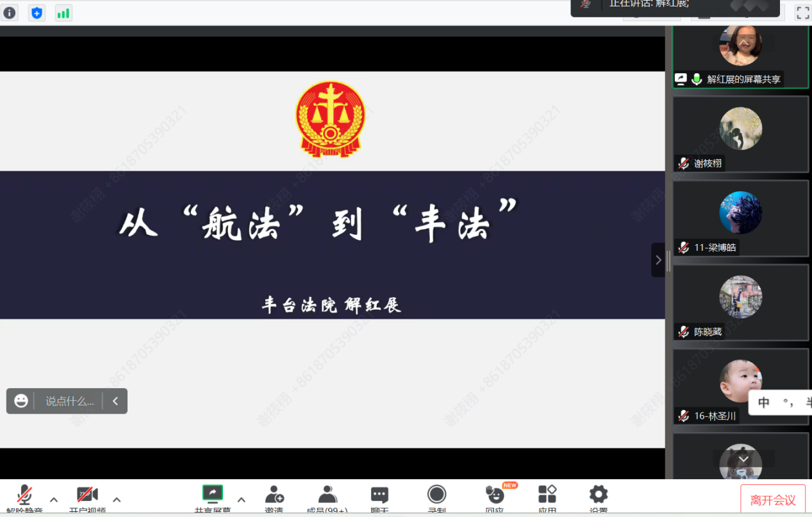Click the mute indicator on 谢筱栩's tile
Viewport: 812px width, 517px height.
pyautogui.click(x=683, y=163)
